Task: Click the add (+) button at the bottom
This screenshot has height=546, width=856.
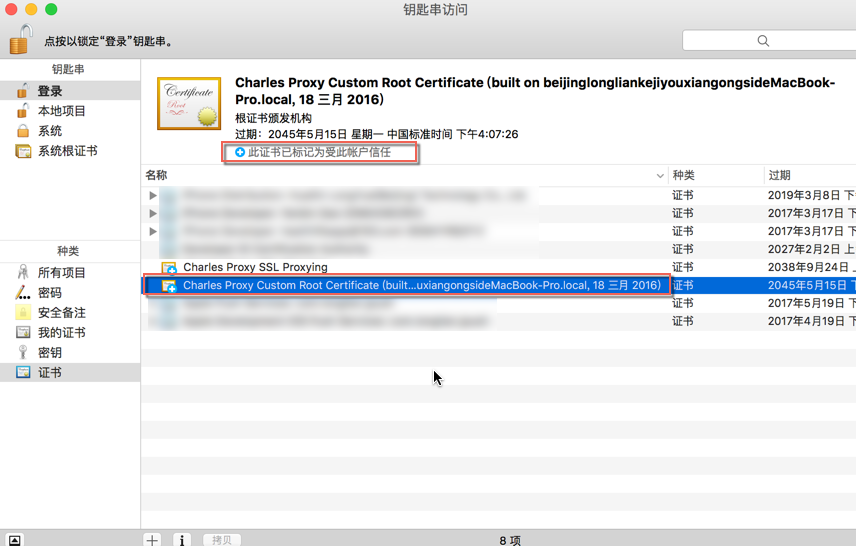Action: [152, 539]
